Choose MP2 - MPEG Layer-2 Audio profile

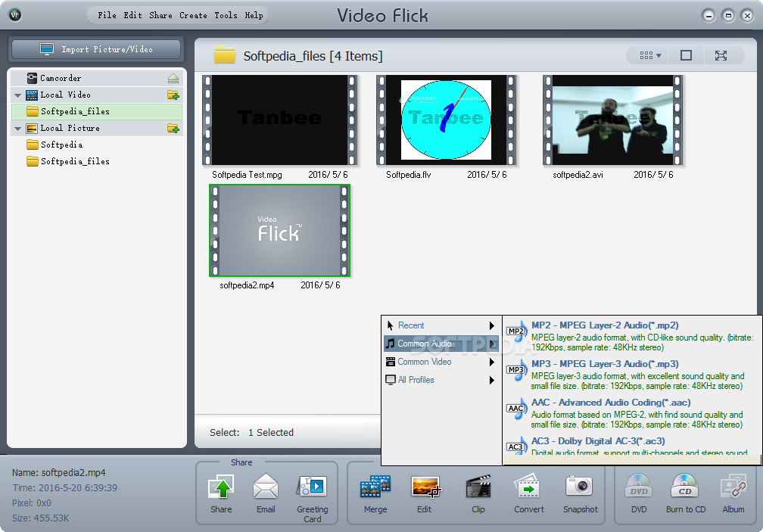(x=631, y=335)
